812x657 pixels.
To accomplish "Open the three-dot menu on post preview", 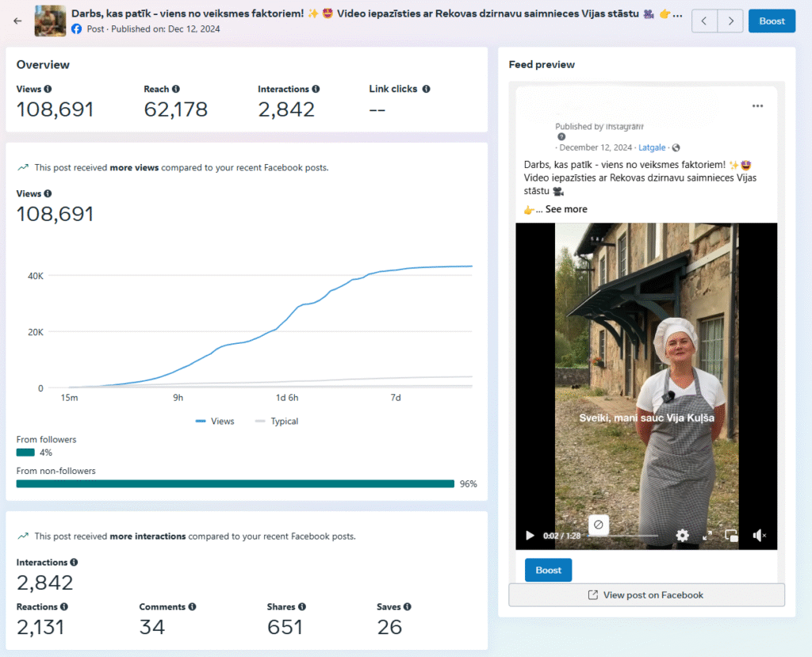I will pyautogui.click(x=757, y=106).
